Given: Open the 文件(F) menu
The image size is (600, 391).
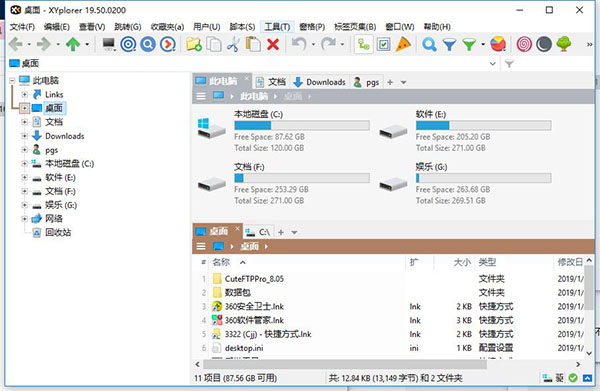Looking at the screenshot, I should point(22,27).
